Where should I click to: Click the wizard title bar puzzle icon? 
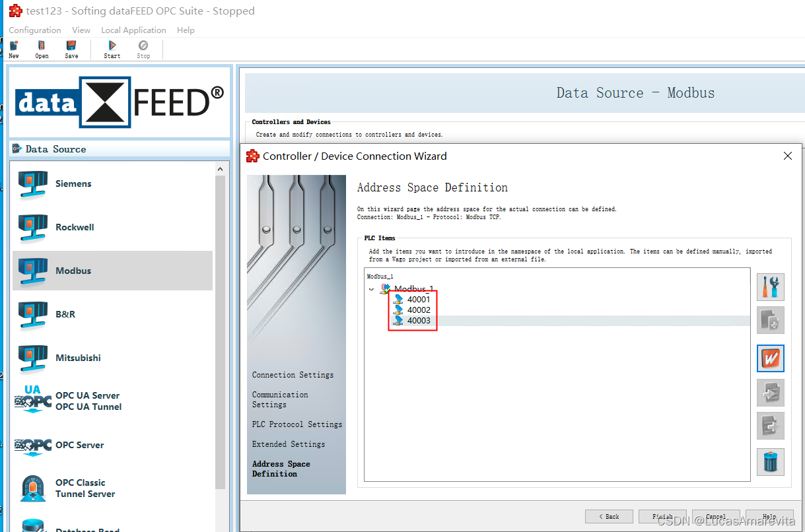point(252,156)
